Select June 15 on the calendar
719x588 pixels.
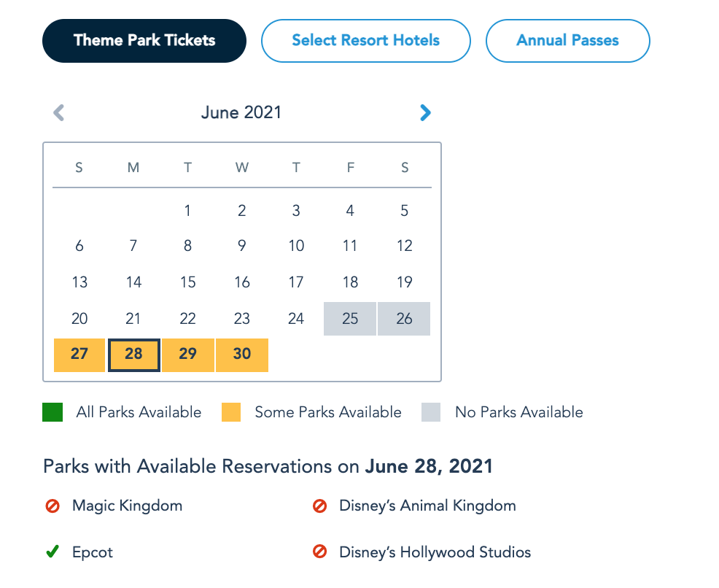(187, 282)
